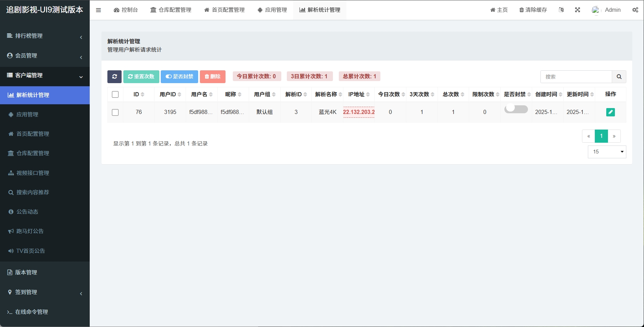Open 控制台 from the top navigation

pos(126,10)
